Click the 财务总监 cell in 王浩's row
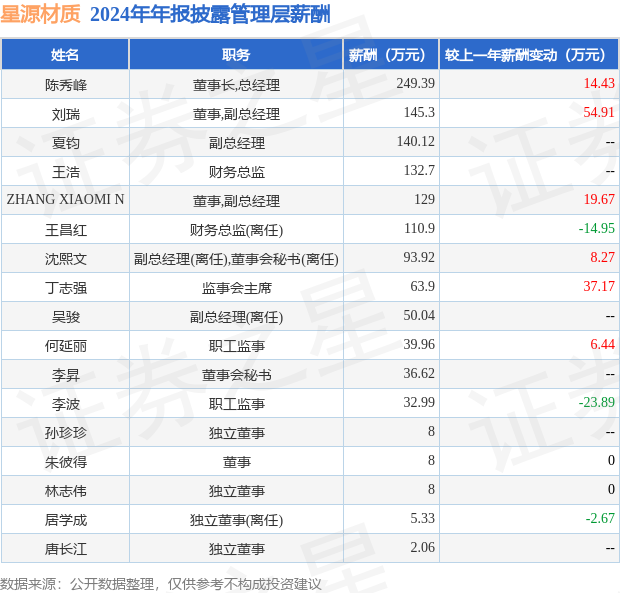 tap(236, 172)
